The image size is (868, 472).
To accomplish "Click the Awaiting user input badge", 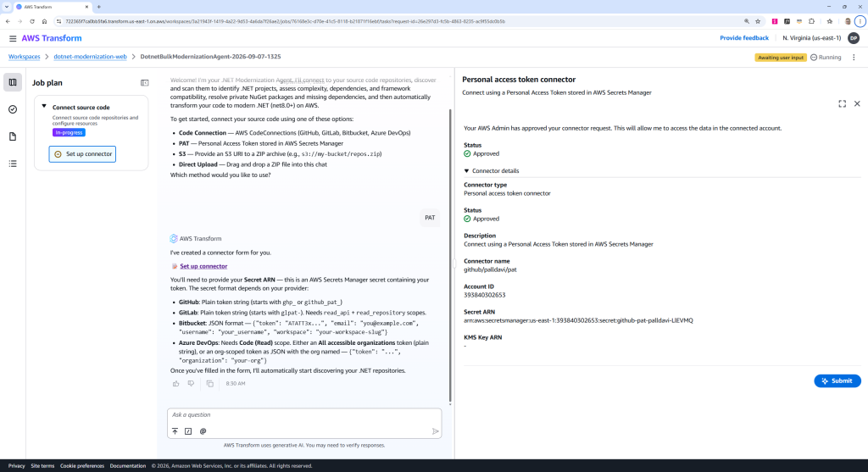I will coord(781,58).
